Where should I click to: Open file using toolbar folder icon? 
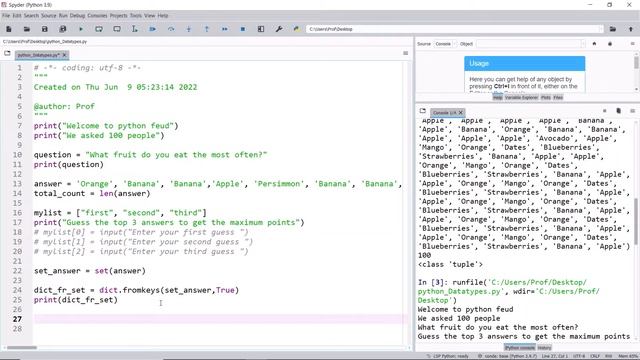tap(27, 29)
